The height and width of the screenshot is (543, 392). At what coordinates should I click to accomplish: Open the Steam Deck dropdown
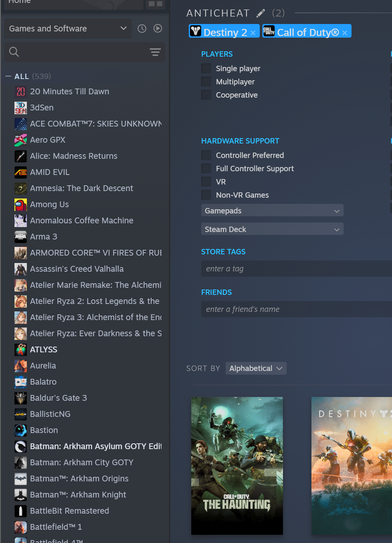(x=272, y=229)
